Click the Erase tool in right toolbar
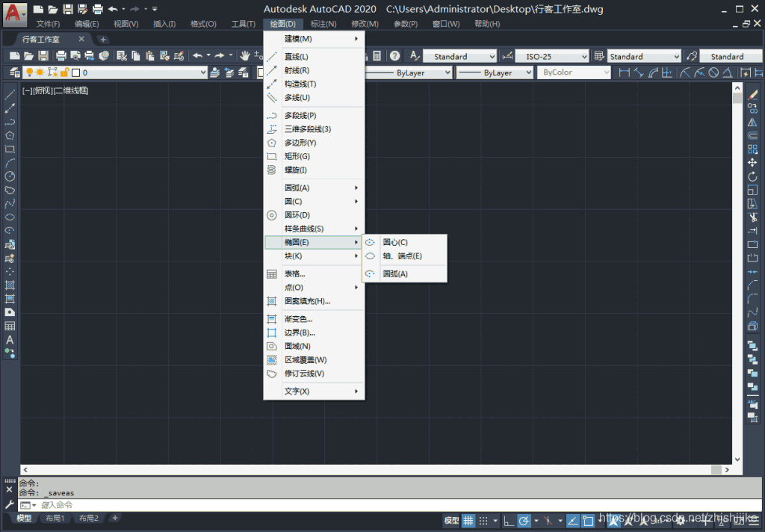 click(753, 95)
